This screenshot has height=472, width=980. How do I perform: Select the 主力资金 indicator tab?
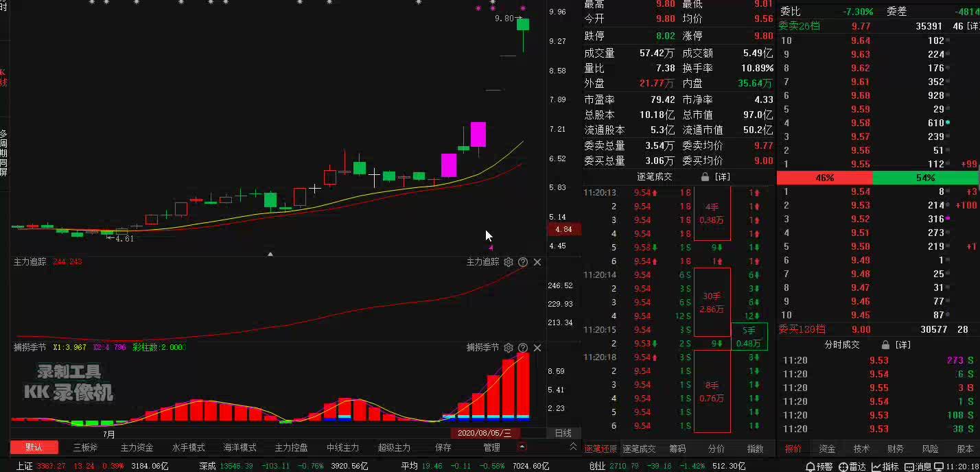pyautogui.click(x=137, y=447)
